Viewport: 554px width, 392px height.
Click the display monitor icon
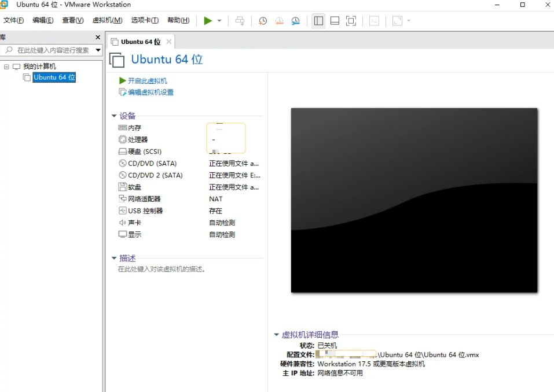[123, 234]
